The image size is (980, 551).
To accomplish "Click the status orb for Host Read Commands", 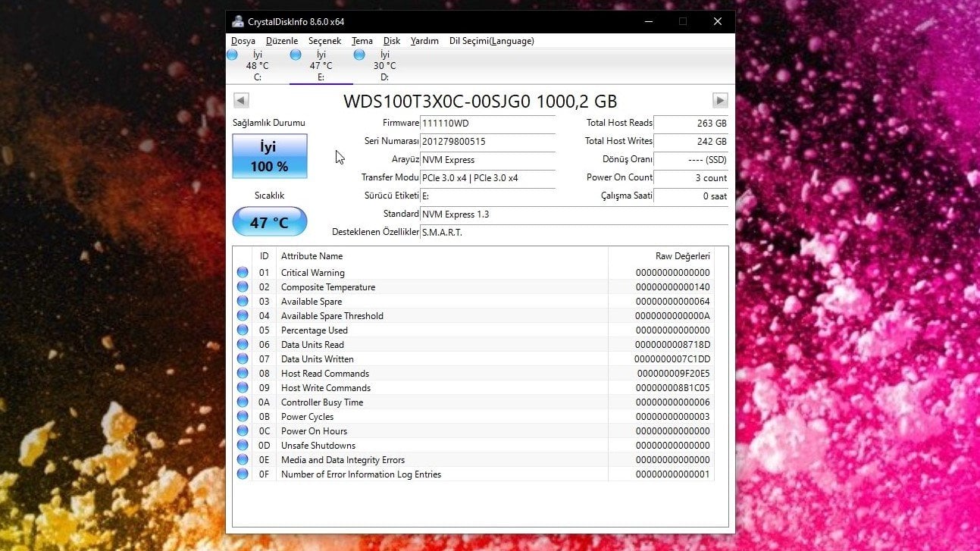I will (x=243, y=373).
